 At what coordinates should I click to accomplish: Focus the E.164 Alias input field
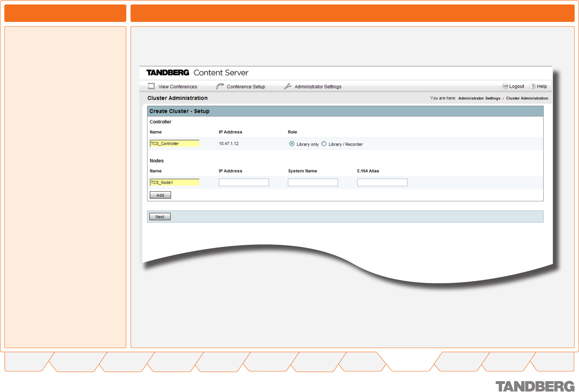point(382,183)
